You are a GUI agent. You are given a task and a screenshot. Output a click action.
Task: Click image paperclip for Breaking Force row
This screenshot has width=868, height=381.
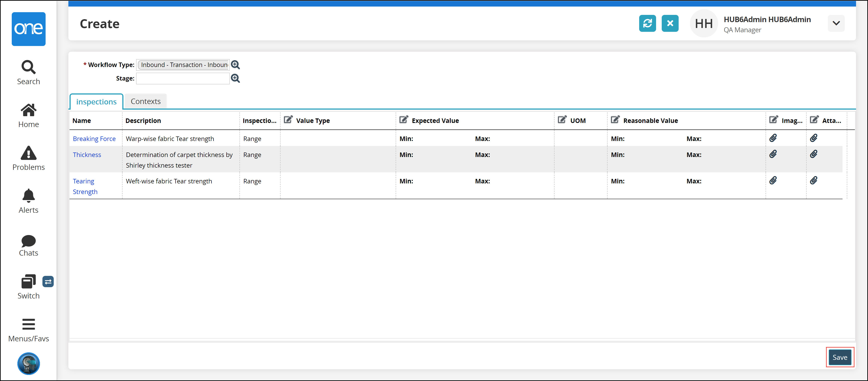[773, 138]
